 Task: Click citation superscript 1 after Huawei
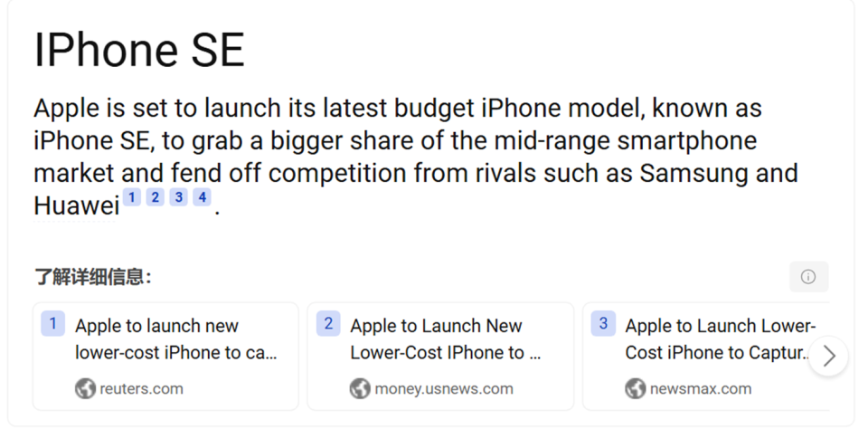132,197
